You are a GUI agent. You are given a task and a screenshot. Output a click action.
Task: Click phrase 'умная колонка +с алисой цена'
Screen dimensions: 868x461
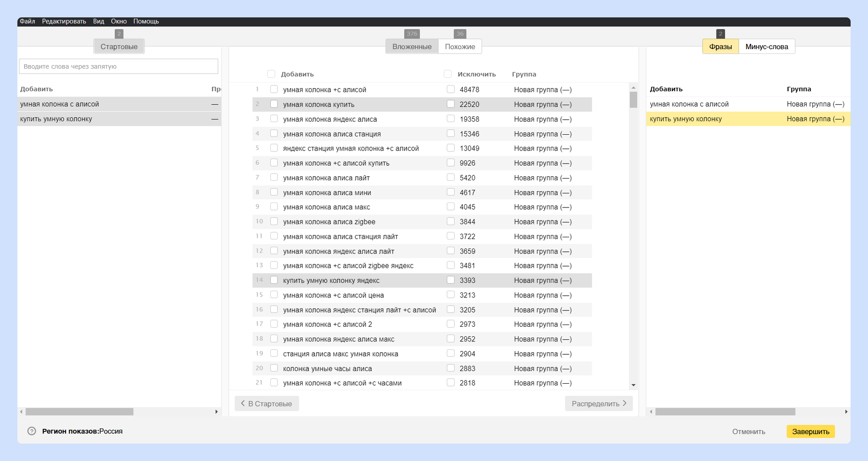(333, 295)
